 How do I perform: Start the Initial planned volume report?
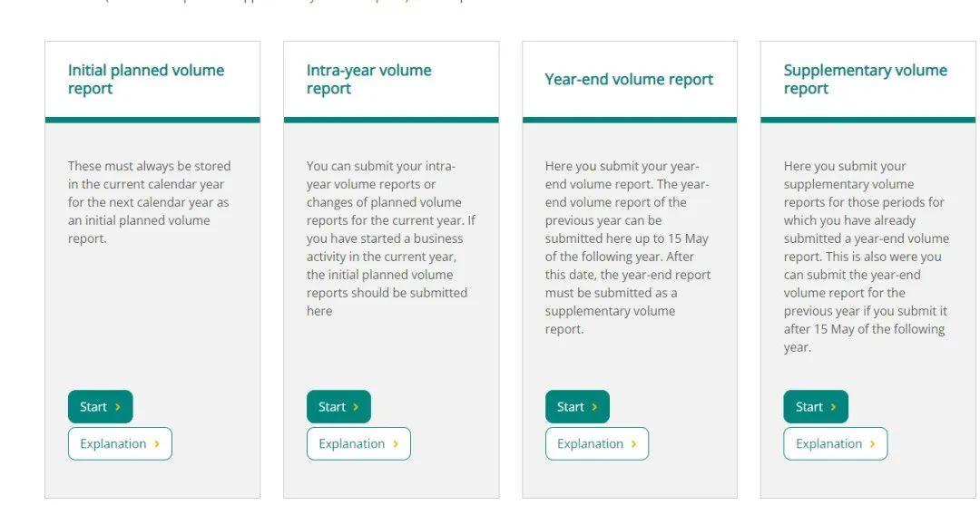[100, 407]
